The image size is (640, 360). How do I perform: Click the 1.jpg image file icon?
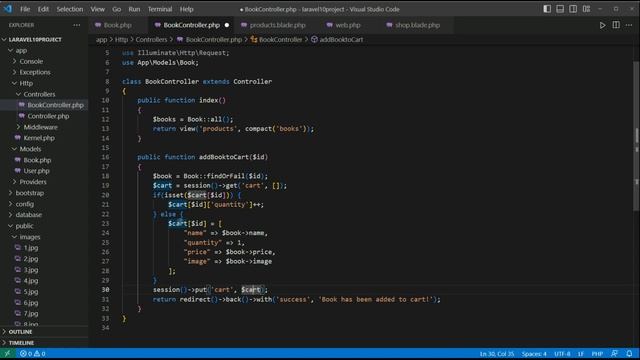click(x=18, y=248)
